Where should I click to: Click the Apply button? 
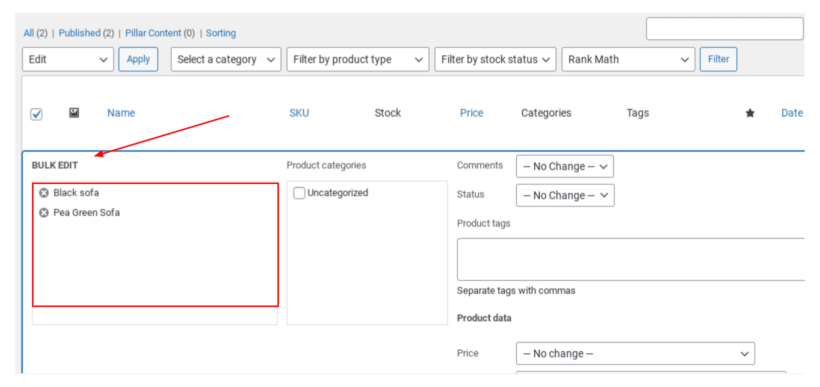point(139,59)
